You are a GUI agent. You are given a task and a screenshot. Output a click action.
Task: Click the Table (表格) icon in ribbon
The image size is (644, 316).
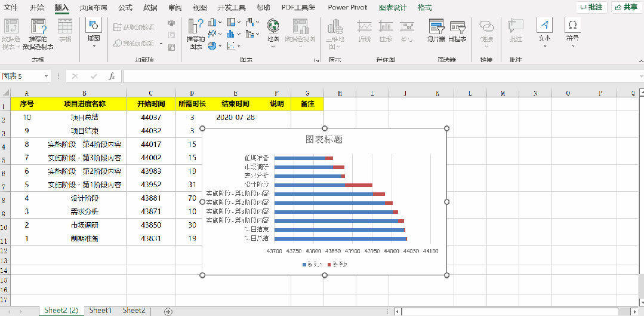click(x=65, y=31)
